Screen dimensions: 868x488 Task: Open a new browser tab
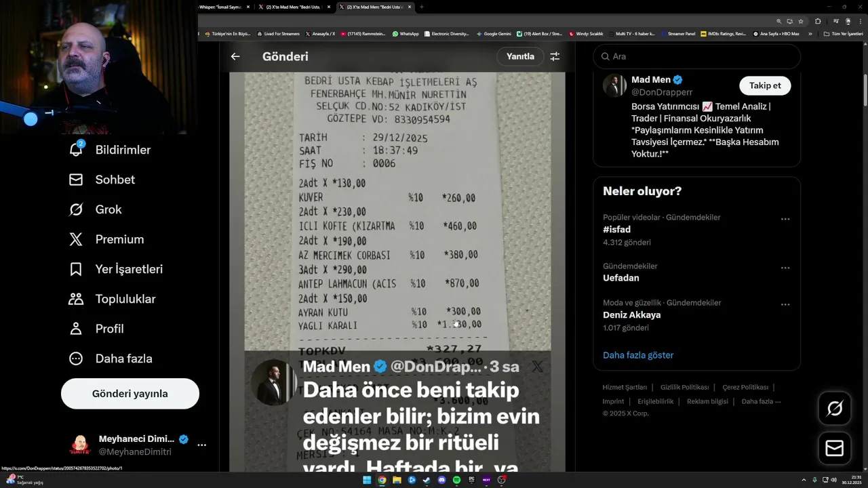point(421,7)
